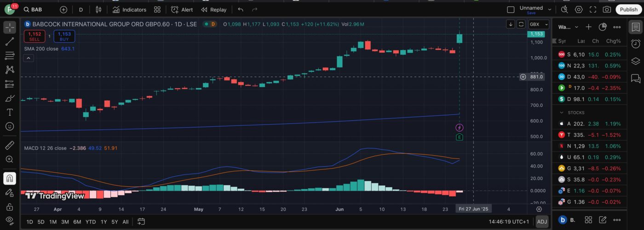Toggle auto-fit data to screen icon

click(521, 24)
